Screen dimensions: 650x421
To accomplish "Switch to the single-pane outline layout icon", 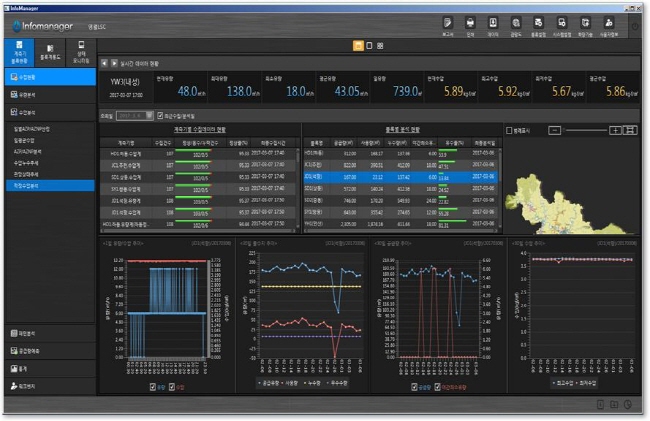I will point(369,46).
